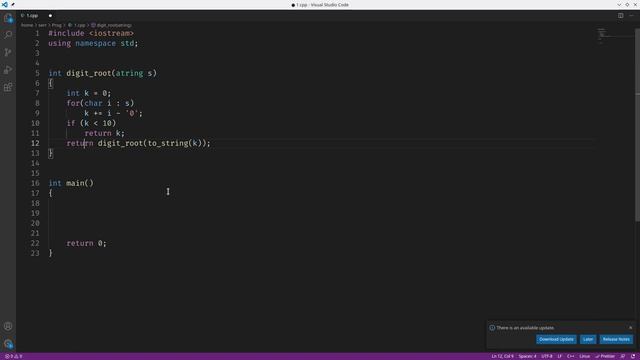Screen dimensions: 640x360
Task: Click the errors and warnings status bar indicator
Action: click(13, 356)
